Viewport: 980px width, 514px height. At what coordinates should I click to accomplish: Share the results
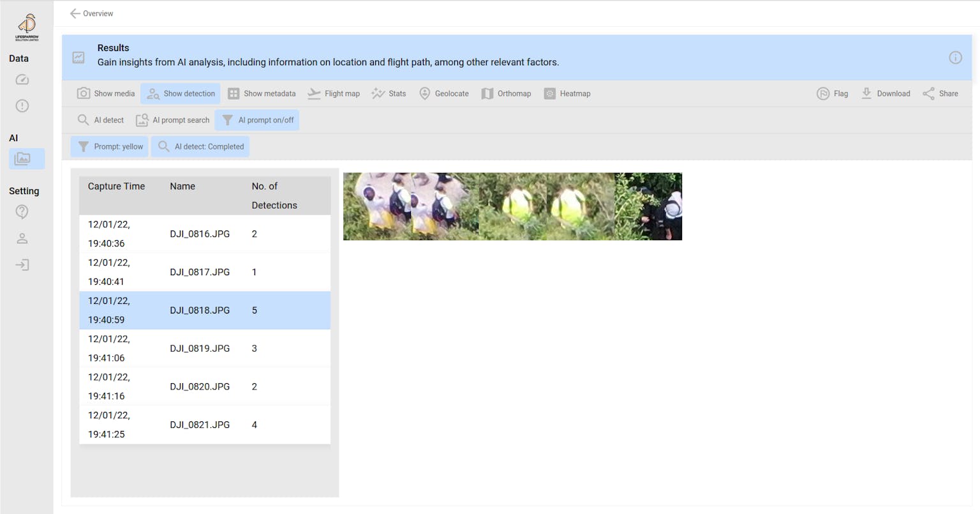coord(940,93)
